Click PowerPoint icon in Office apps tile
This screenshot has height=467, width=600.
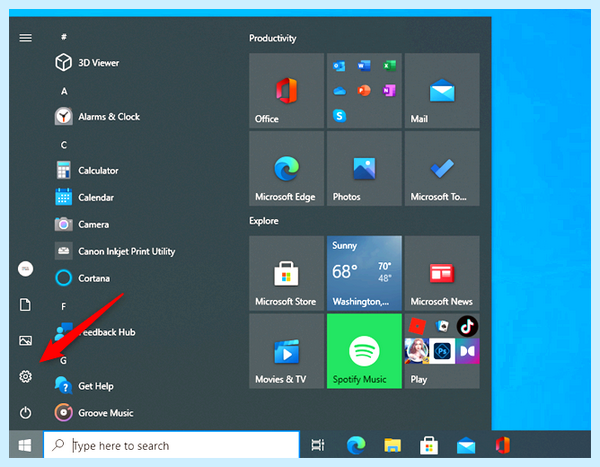click(364, 91)
